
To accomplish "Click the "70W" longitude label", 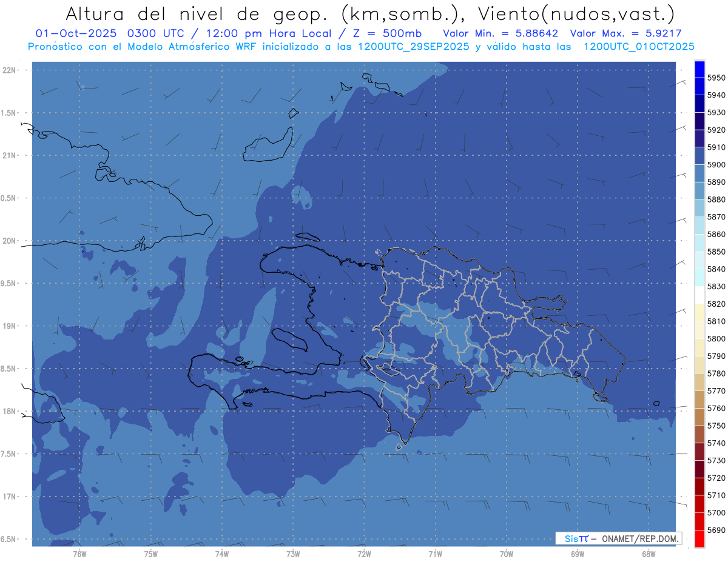I will (x=507, y=554).
